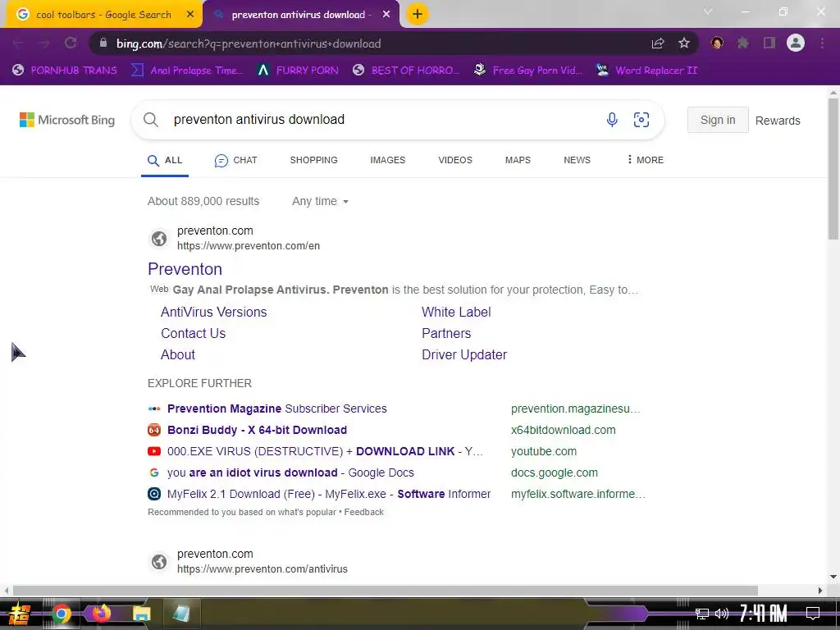This screenshot has width=840, height=630.
Task: Open the Chrome profile avatar icon
Action: (x=796, y=43)
